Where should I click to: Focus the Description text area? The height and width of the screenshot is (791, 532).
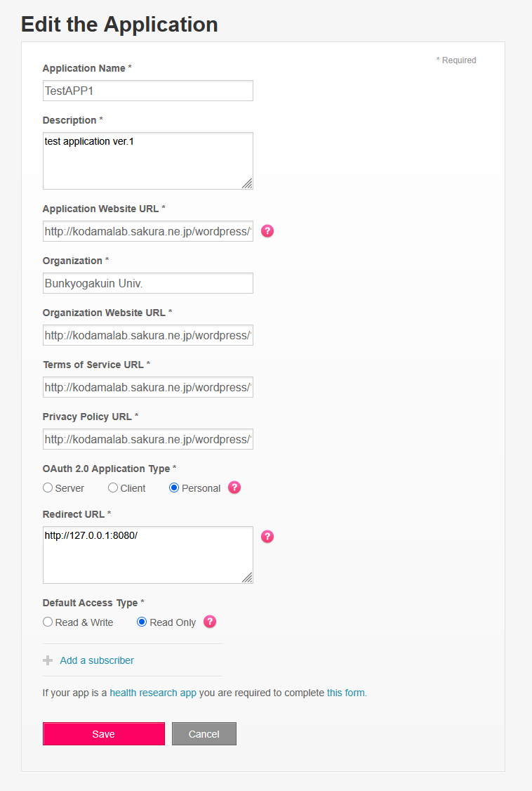click(x=147, y=161)
